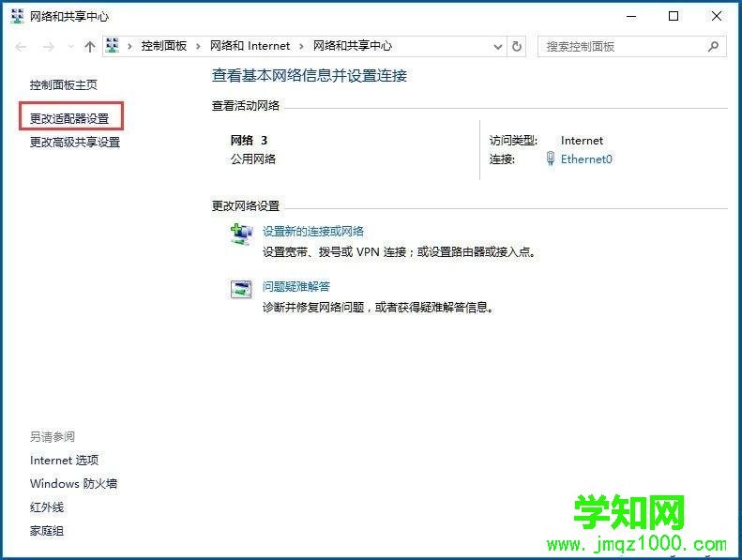
Task: Select 网络和共享中心 breadcrumb segment
Action: [x=353, y=46]
